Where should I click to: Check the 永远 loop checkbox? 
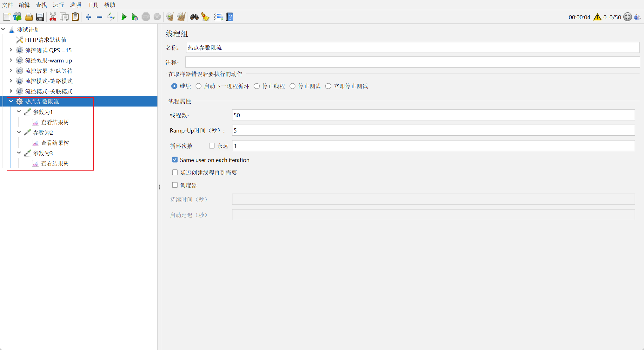click(x=212, y=146)
